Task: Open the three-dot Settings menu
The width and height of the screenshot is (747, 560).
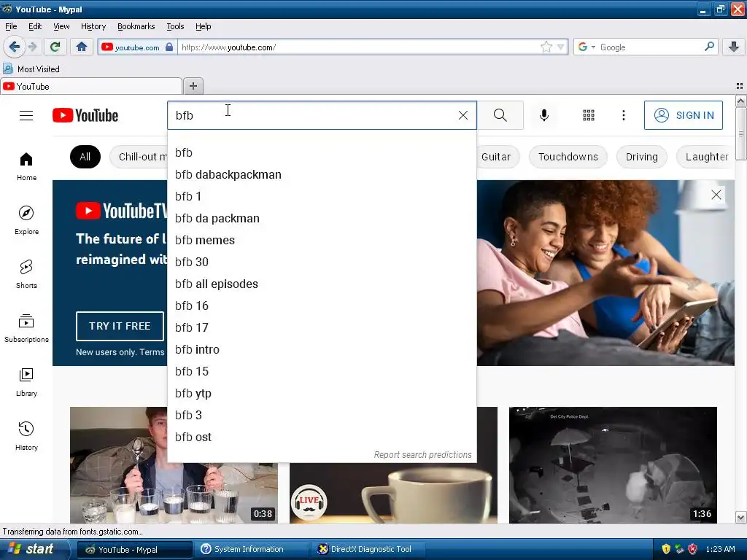Action: pyautogui.click(x=623, y=115)
